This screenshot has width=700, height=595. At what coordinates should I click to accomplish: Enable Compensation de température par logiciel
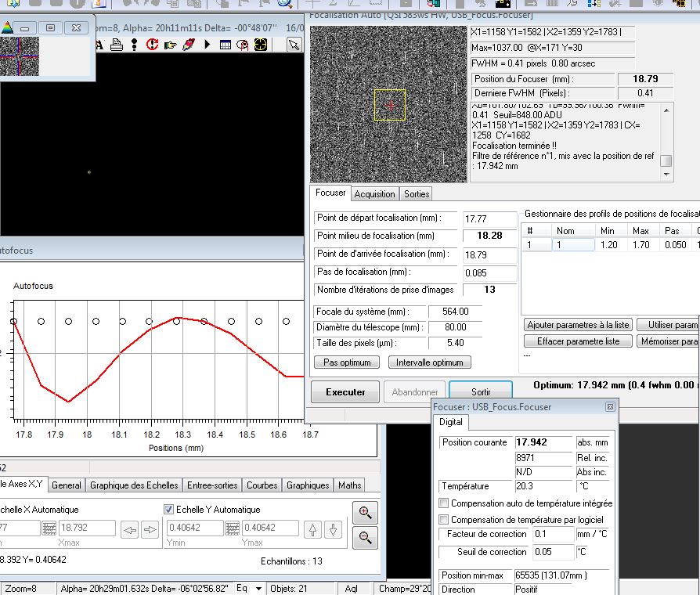coord(444,520)
